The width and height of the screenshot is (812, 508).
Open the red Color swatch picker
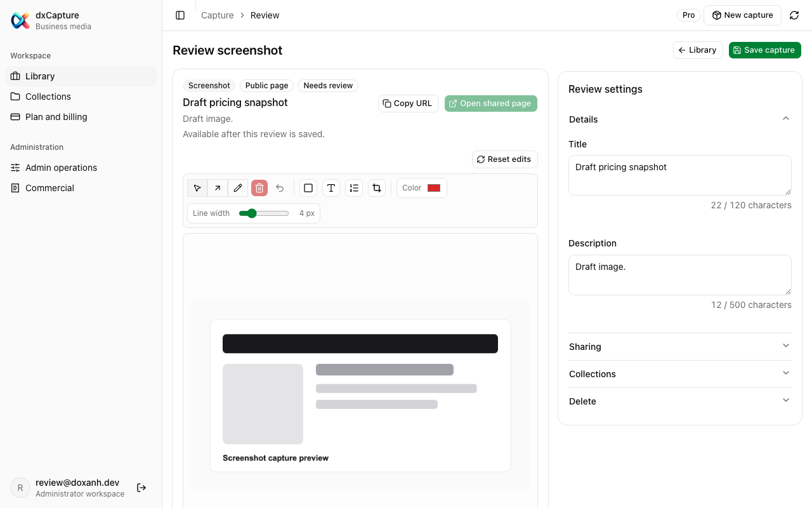point(434,188)
